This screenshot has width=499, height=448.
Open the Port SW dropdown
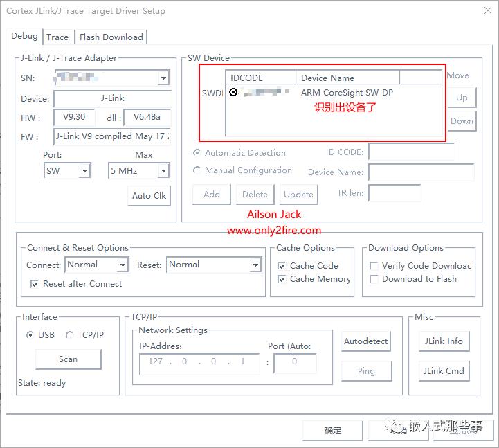(x=84, y=170)
